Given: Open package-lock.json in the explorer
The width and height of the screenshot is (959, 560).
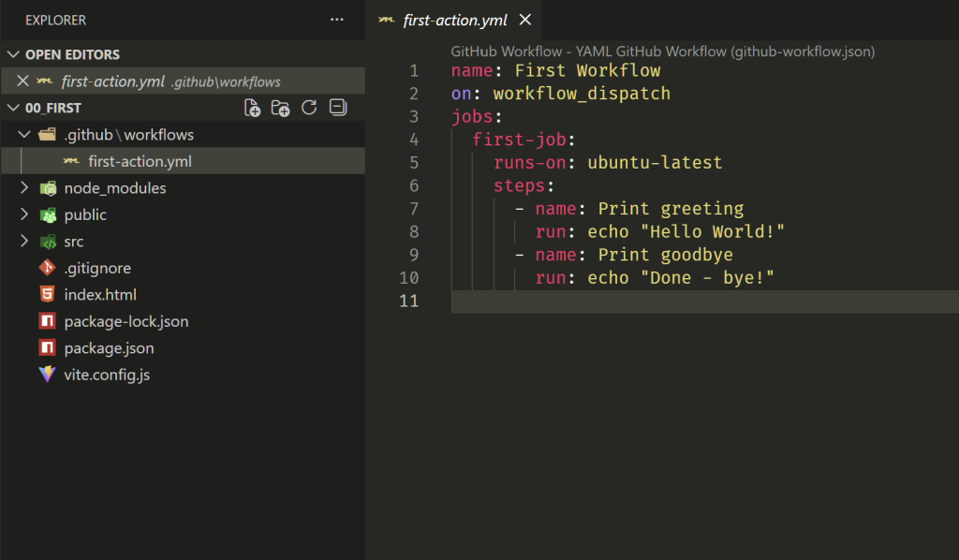Looking at the screenshot, I should (x=125, y=321).
